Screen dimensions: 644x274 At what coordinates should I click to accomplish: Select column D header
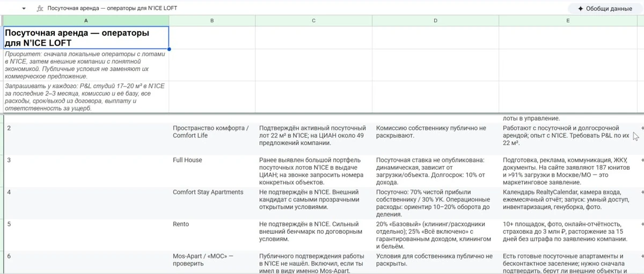point(435,20)
